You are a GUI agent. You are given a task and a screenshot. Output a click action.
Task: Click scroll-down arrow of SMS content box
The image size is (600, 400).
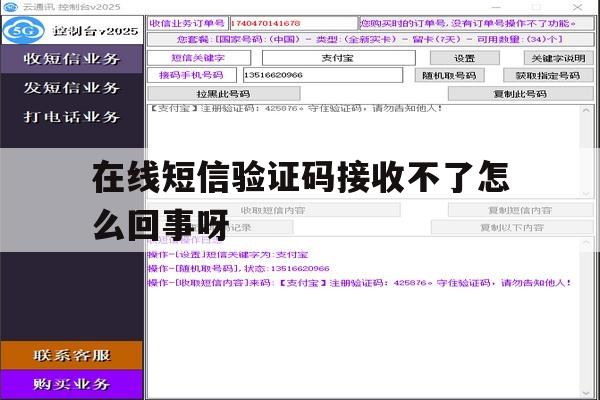click(x=586, y=193)
